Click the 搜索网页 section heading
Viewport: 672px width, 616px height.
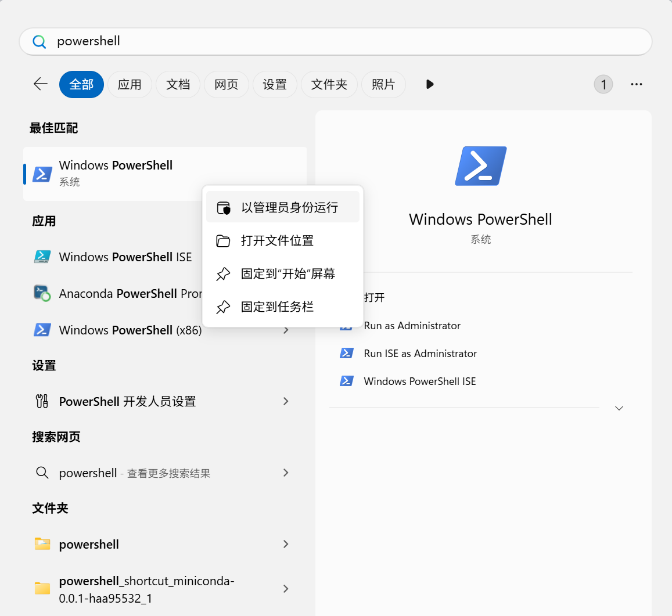(56, 437)
